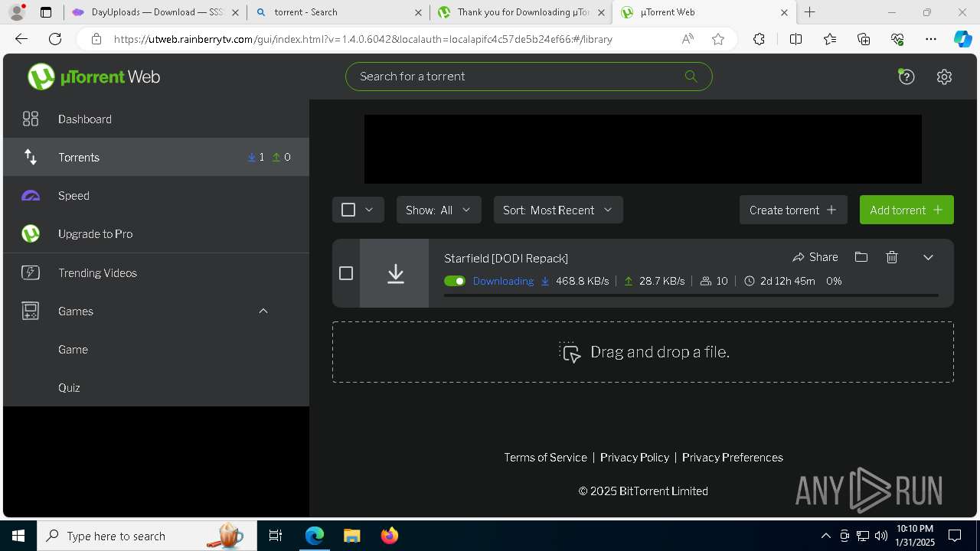Open the Sort: Most Recent dropdown
The height and width of the screenshot is (551, 980).
(558, 210)
